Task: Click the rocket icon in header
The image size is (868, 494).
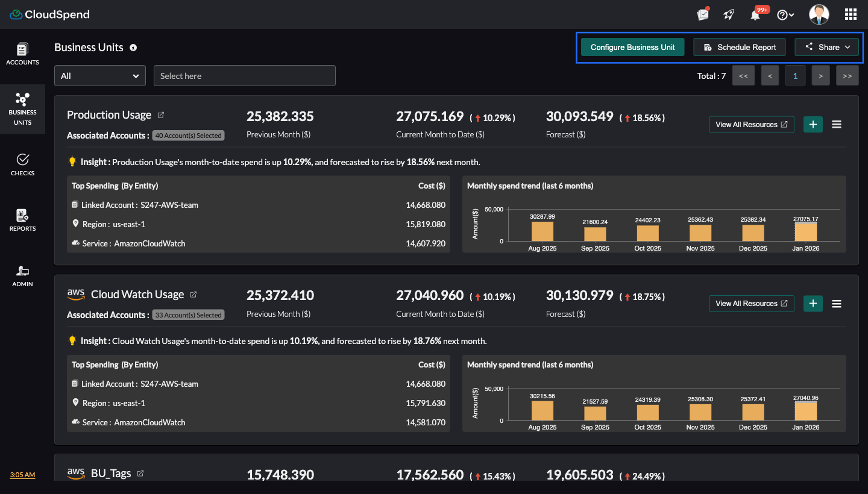Action: point(729,15)
